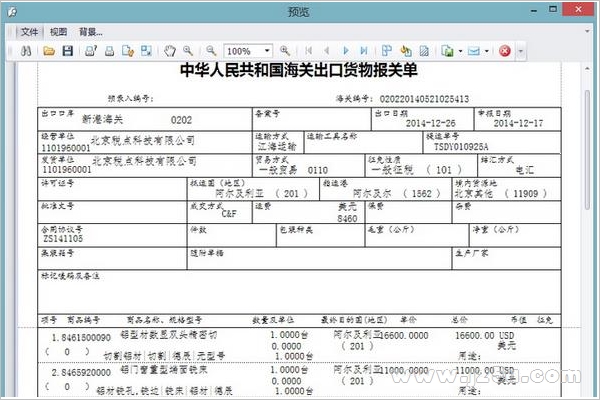
Task: Expand the menu bar options arrow at right
Action: coord(587,31)
